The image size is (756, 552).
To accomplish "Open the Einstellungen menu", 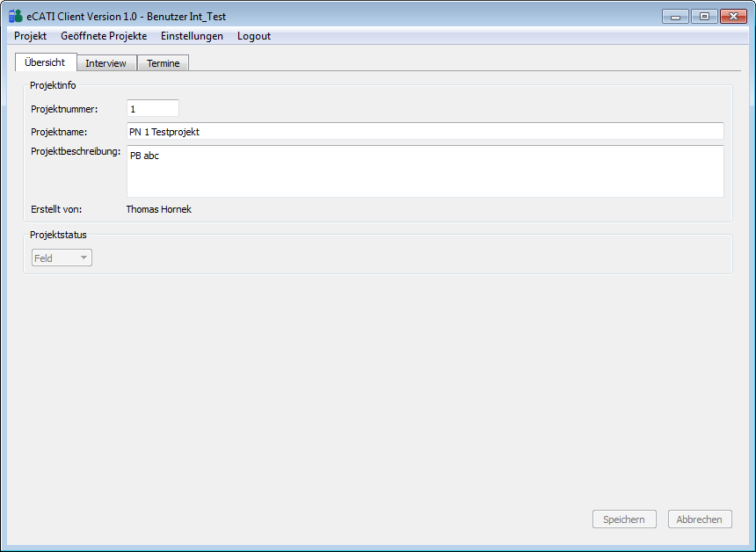I will (x=192, y=36).
